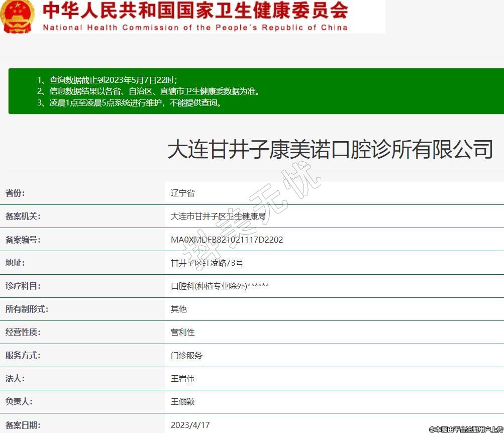
Task: Click the 服务方式 value 门诊服务
Action: click(186, 355)
